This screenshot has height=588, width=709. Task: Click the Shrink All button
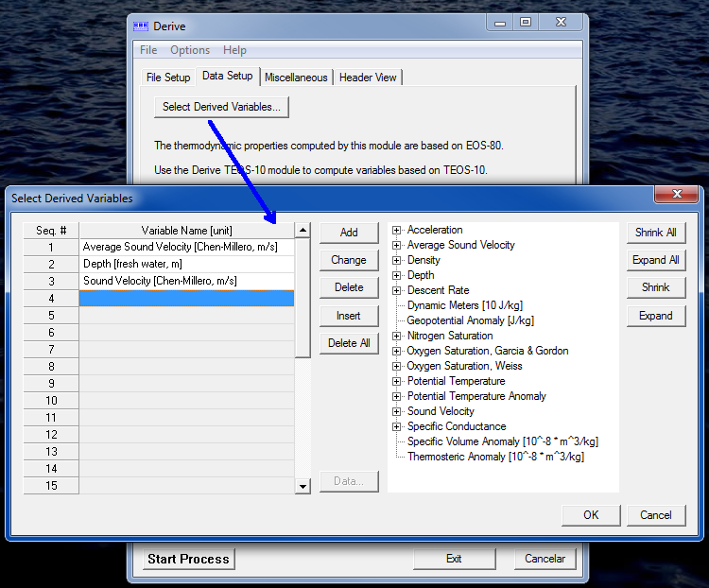click(655, 233)
